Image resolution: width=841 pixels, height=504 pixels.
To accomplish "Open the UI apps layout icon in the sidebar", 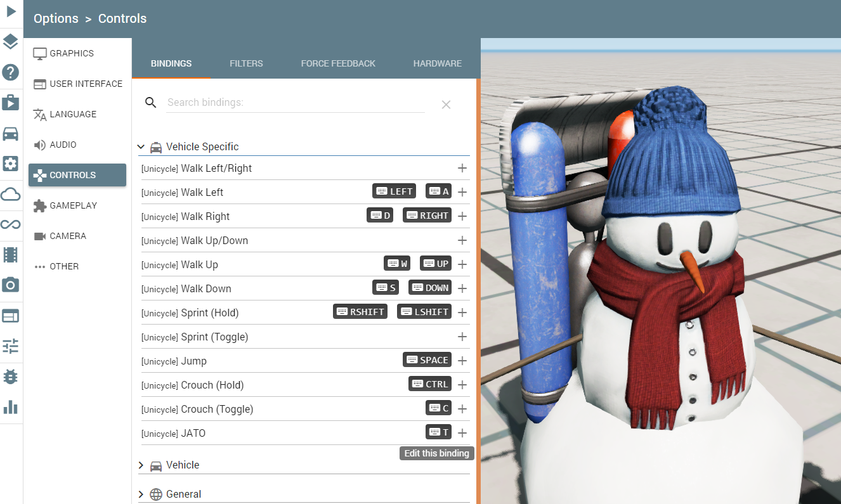I will pos(11,316).
